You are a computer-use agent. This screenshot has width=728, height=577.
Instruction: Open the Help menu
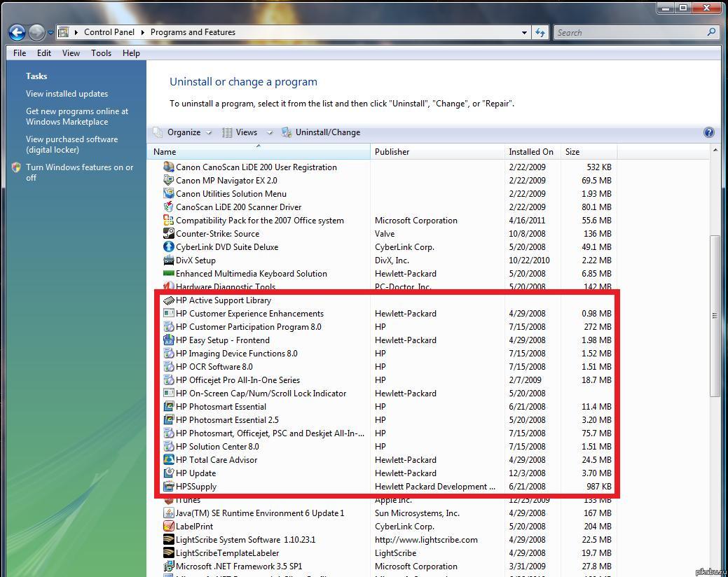tap(132, 53)
